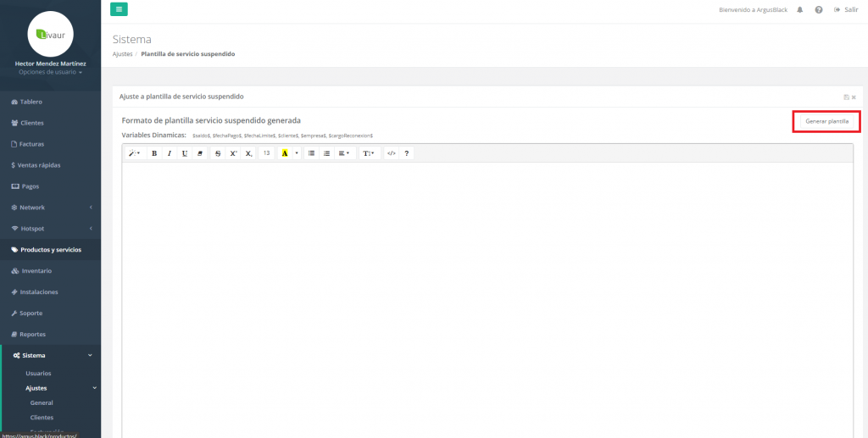This screenshot has width=868, height=438.
Task: Toggle bold formatting in the editor
Action: (153, 153)
